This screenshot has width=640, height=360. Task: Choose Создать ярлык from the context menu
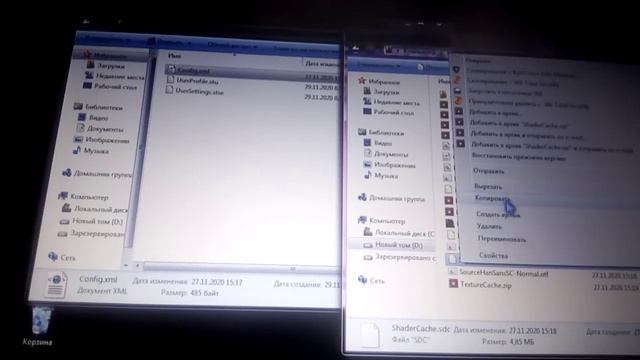click(498, 214)
